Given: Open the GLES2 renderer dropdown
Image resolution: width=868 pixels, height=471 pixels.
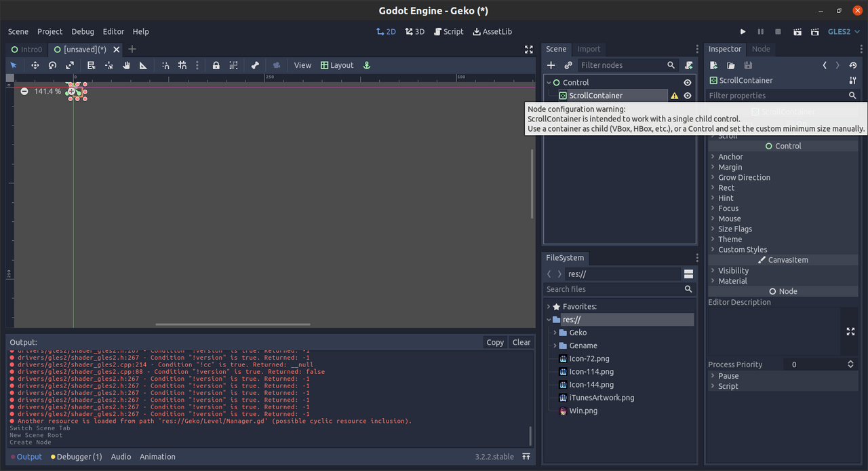Looking at the screenshot, I should point(844,31).
